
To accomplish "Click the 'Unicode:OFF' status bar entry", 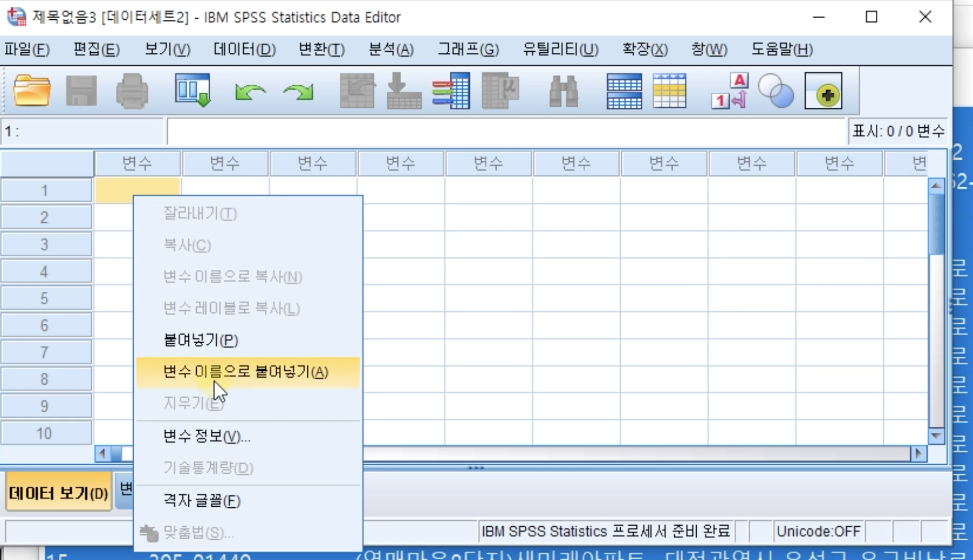I will [x=818, y=531].
